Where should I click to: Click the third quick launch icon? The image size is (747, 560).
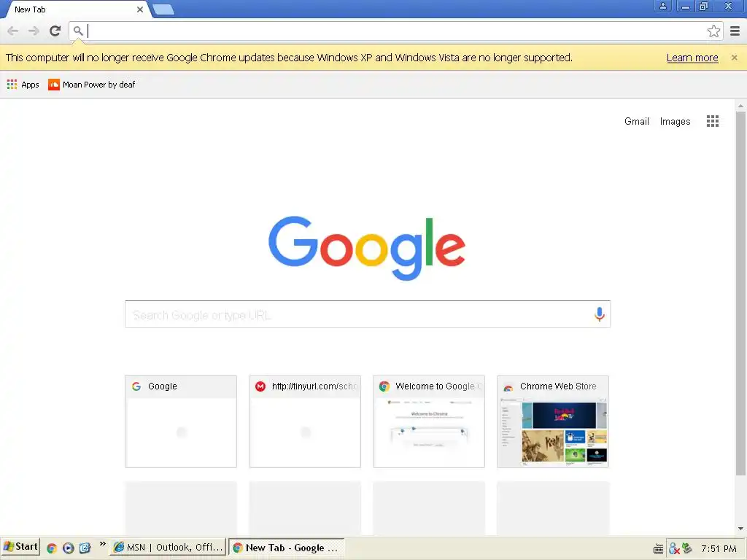(85, 548)
